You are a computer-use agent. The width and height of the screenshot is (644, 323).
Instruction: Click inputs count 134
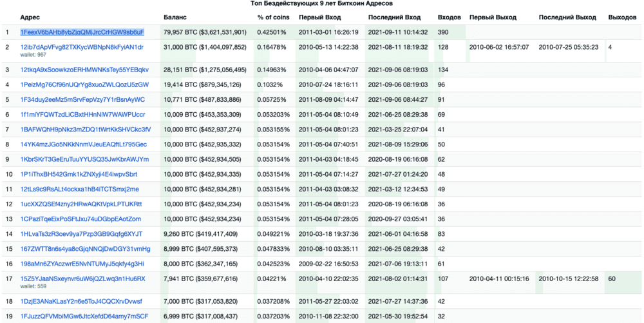tap(443, 70)
